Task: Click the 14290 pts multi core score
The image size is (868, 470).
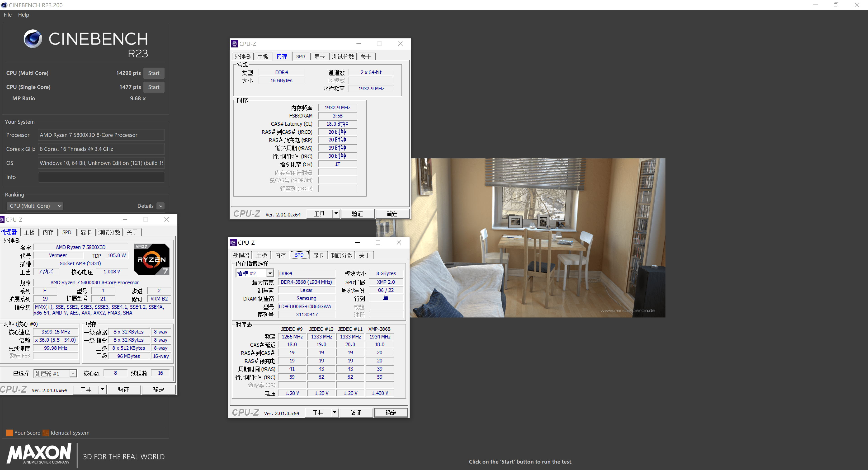Action: click(x=128, y=73)
